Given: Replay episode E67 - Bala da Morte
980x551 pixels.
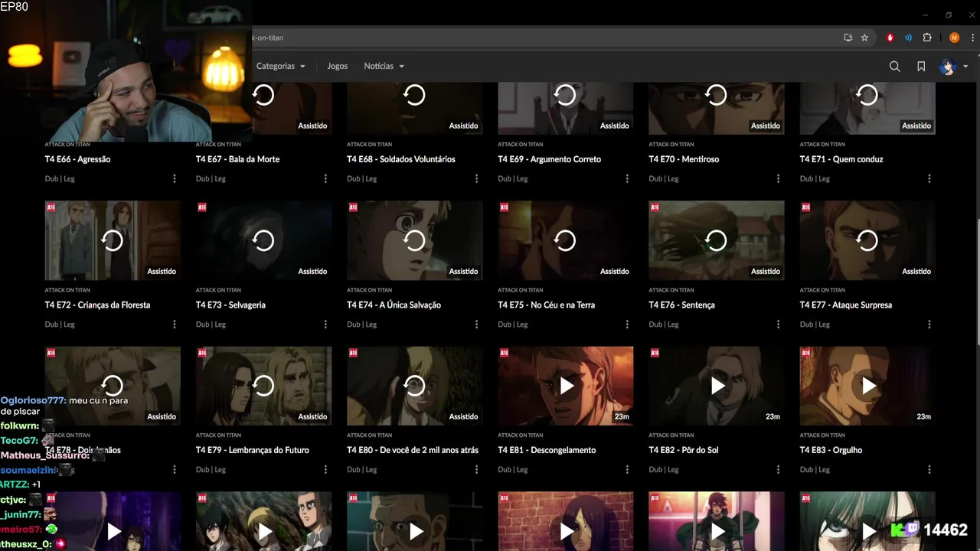Looking at the screenshot, I should coord(263,95).
